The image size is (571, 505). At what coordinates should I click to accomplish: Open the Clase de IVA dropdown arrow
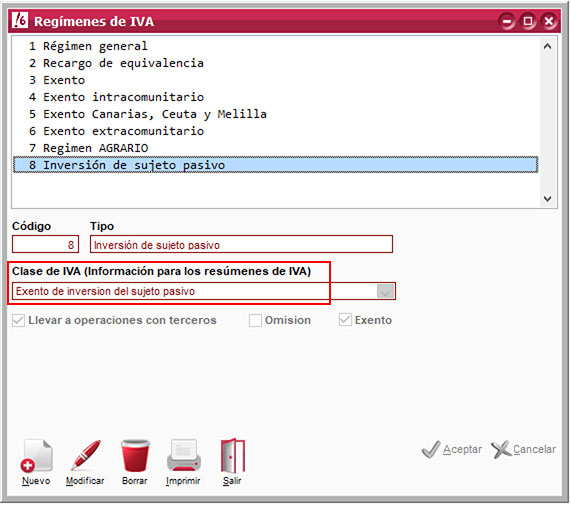(x=385, y=291)
